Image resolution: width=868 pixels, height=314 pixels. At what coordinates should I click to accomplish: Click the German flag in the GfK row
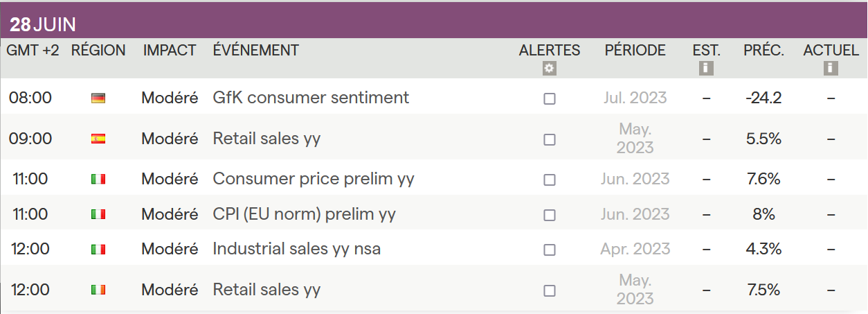click(98, 98)
